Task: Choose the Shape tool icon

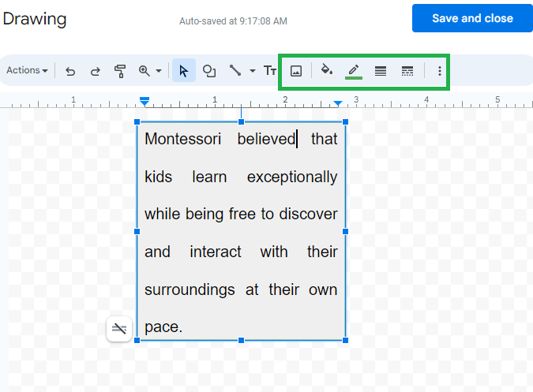Action: (x=209, y=71)
